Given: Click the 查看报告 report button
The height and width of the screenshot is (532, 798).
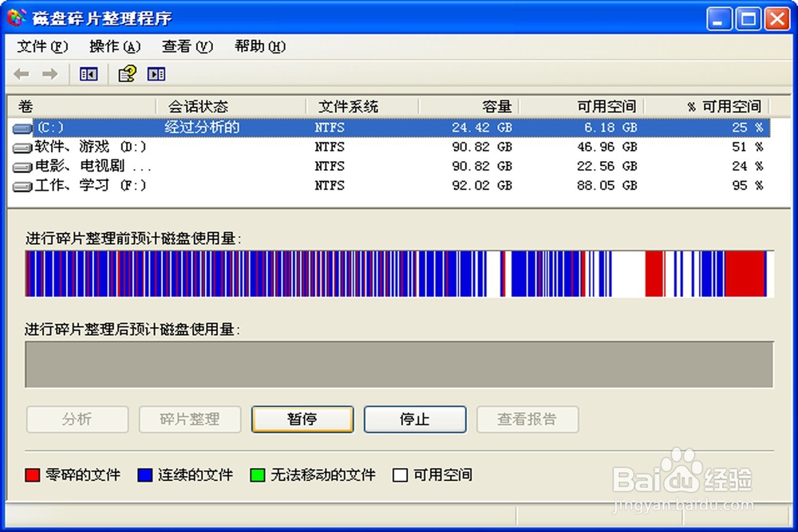Looking at the screenshot, I should pyautogui.click(x=528, y=420).
